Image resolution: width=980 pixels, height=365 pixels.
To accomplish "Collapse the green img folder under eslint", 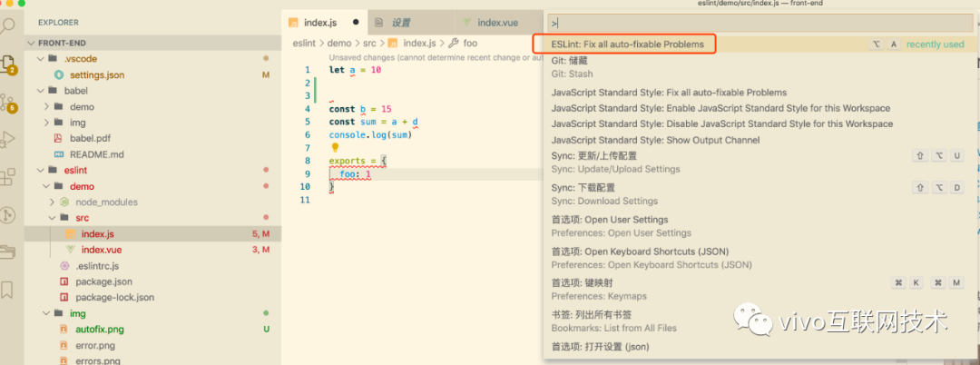I will point(46,313).
